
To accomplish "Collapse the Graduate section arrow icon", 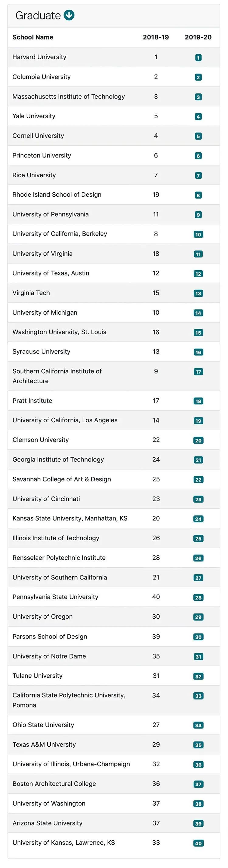I will [x=69, y=15].
